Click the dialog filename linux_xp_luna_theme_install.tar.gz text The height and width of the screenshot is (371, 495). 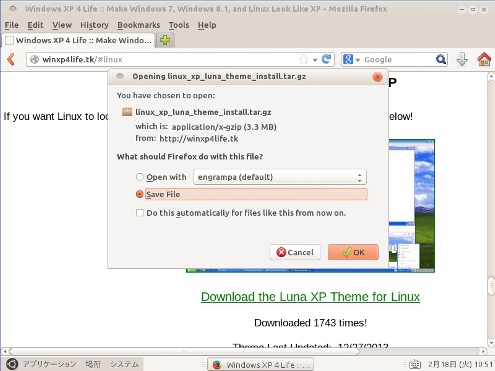[x=203, y=112]
